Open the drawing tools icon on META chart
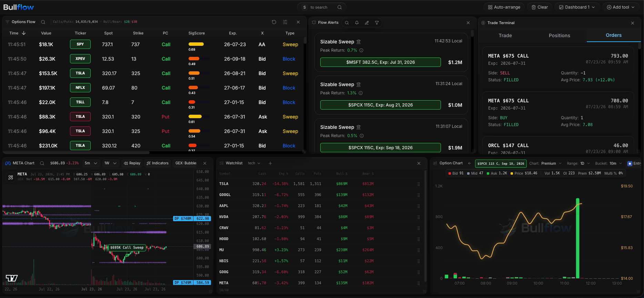 click(11, 177)
